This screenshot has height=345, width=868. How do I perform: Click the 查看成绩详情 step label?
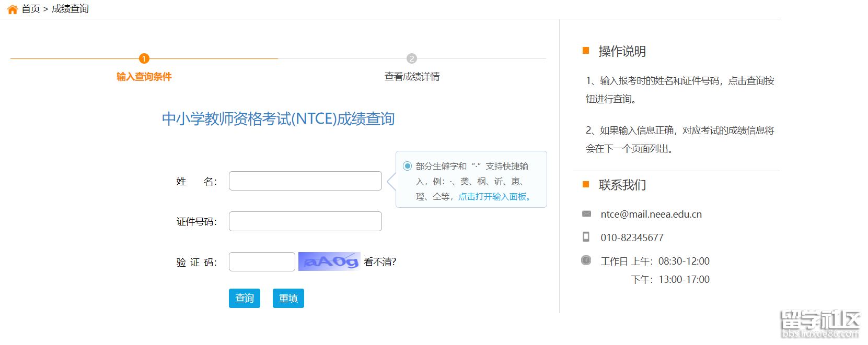tap(412, 77)
